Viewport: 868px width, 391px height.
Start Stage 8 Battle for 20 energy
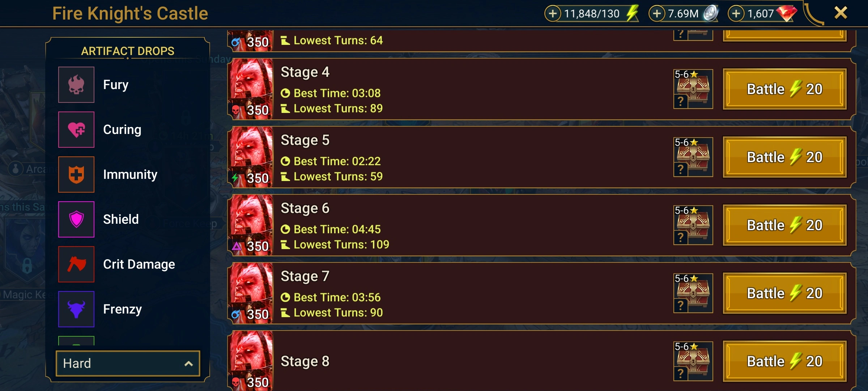tap(784, 361)
